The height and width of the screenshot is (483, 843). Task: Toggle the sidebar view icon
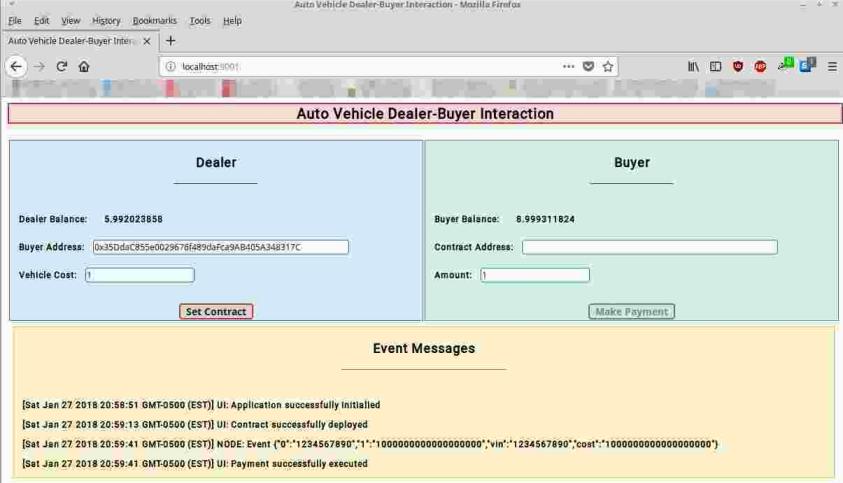pos(715,66)
